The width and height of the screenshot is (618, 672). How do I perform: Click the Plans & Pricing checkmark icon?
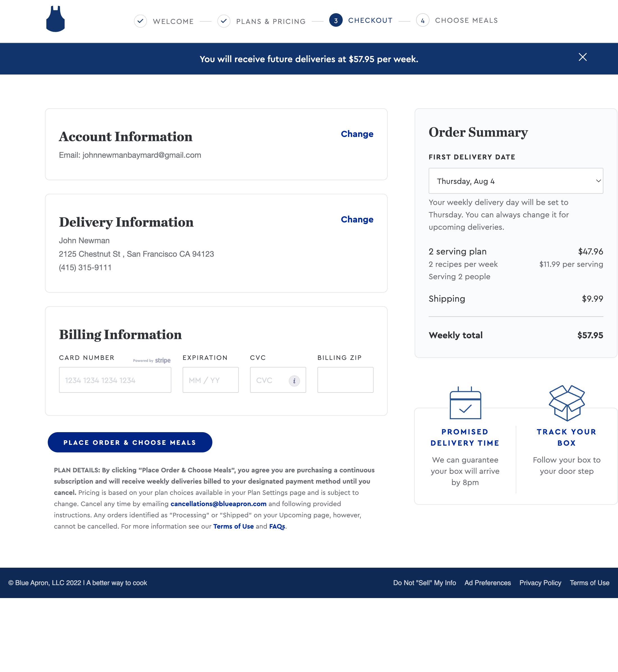[x=224, y=21]
